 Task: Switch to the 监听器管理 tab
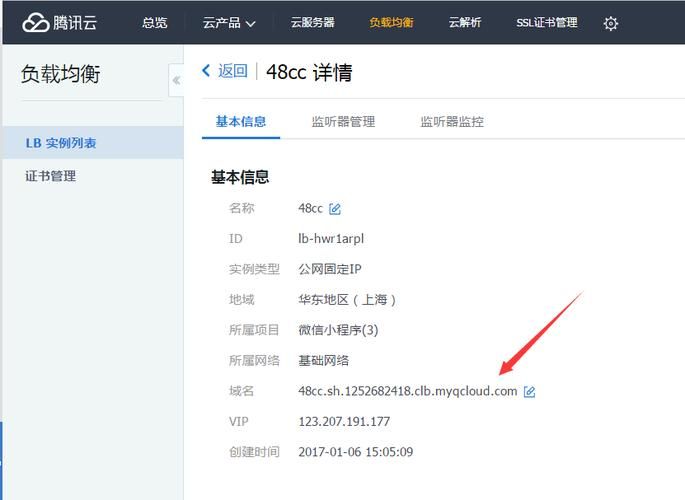(343, 122)
